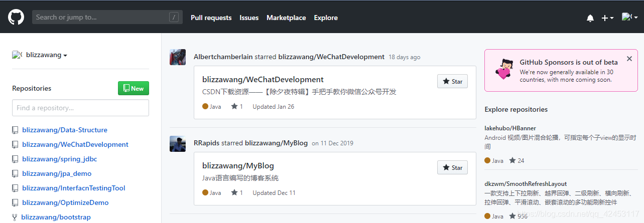
Task: Open the user profile avatar menu
Action: [x=630, y=18]
